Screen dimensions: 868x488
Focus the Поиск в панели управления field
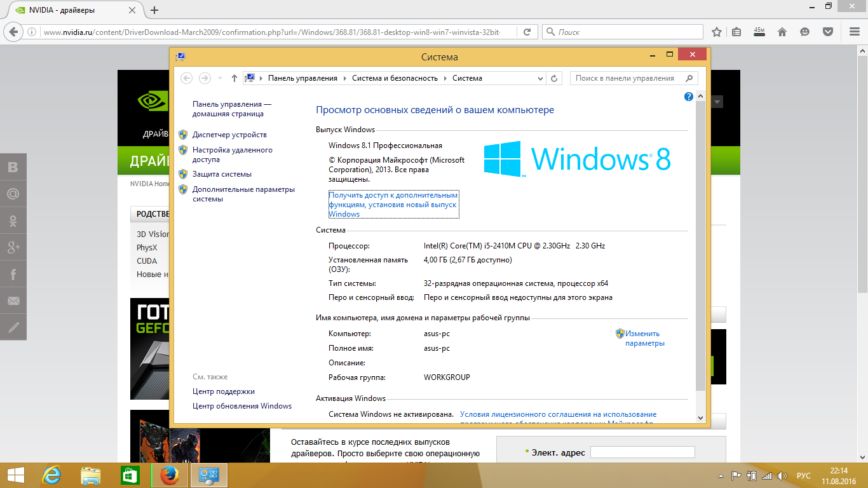[x=634, y=78]
